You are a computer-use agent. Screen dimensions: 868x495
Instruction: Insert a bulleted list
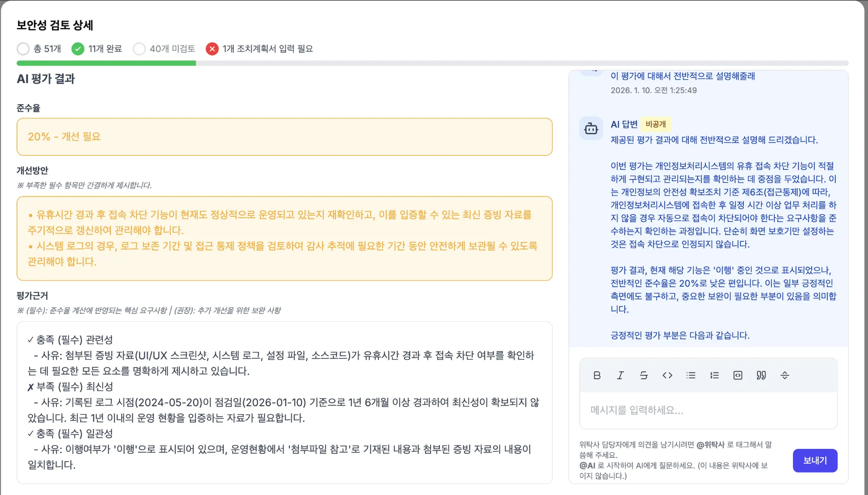[x=691, y=375]
